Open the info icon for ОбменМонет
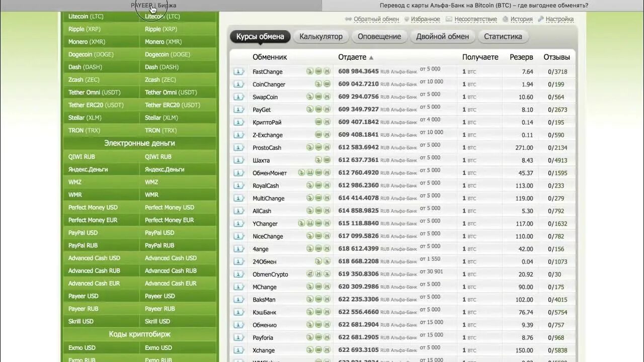This screenshot has width=644, height=362. [x=238, y=173]
